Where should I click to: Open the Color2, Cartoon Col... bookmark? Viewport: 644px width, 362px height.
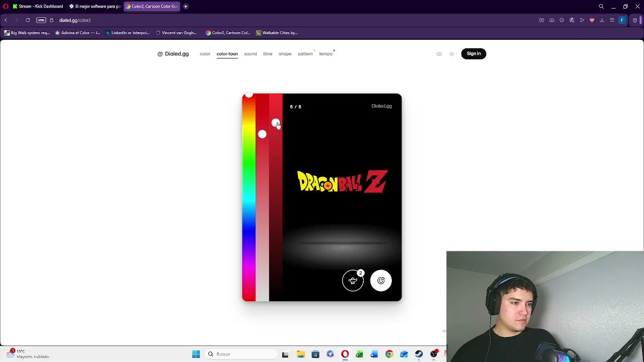point(228,33)
